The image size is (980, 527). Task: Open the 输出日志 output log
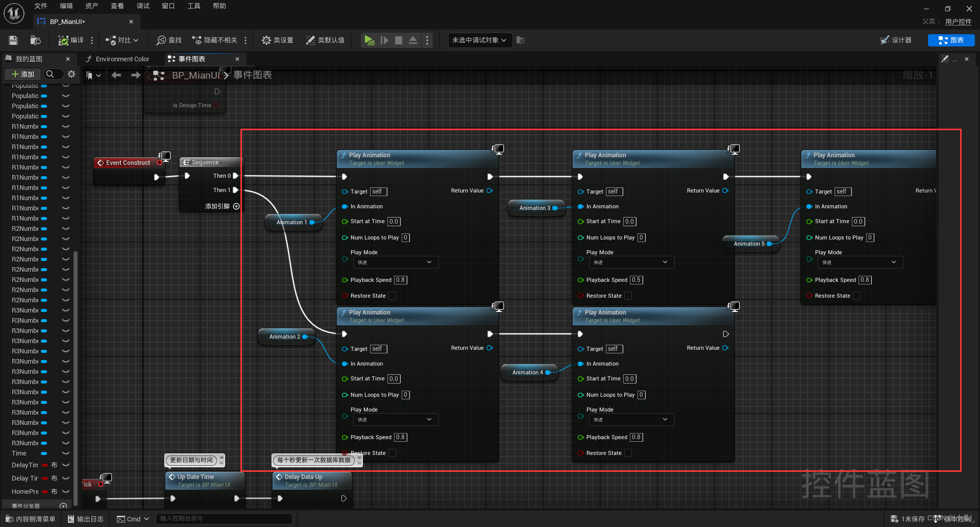(86, 519)
